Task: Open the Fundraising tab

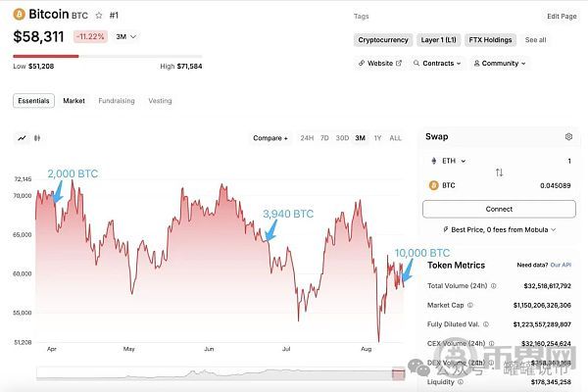Action: pos(117,101)
